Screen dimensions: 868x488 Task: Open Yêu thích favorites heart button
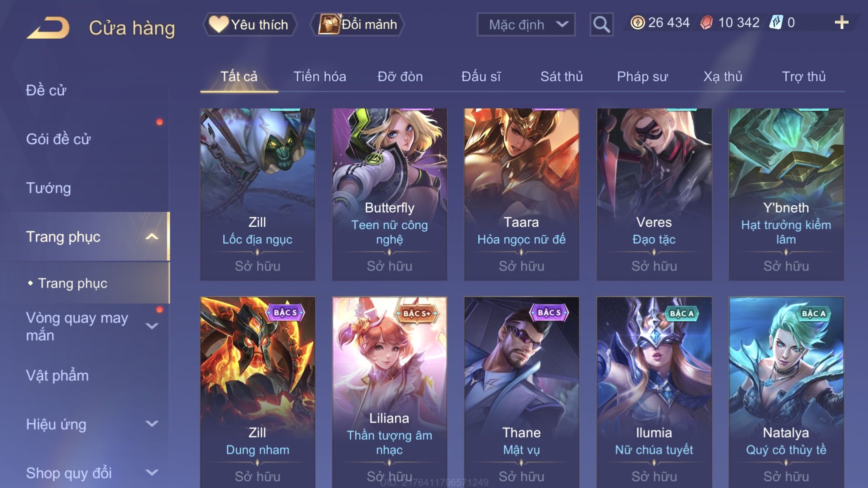250,24
